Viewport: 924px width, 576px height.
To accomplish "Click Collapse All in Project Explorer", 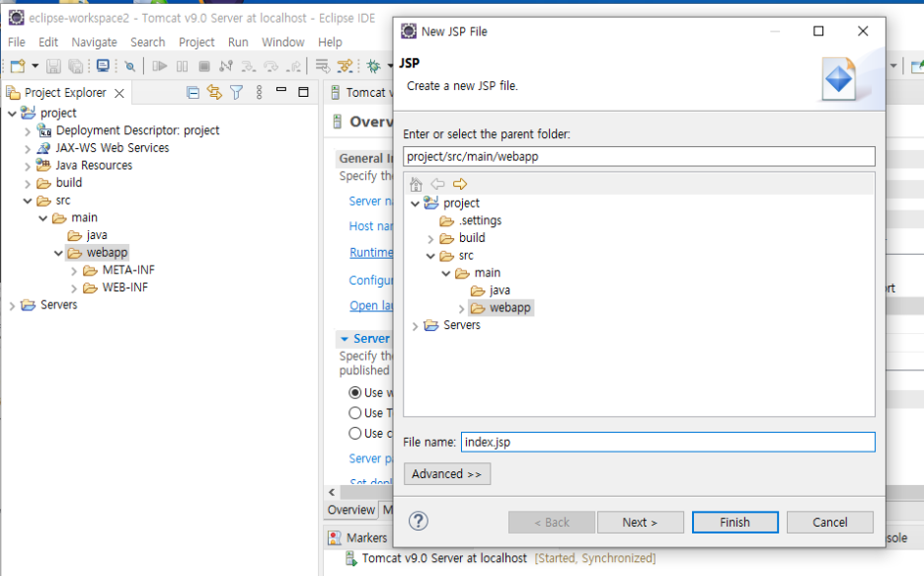I will (x=192, y=93).
